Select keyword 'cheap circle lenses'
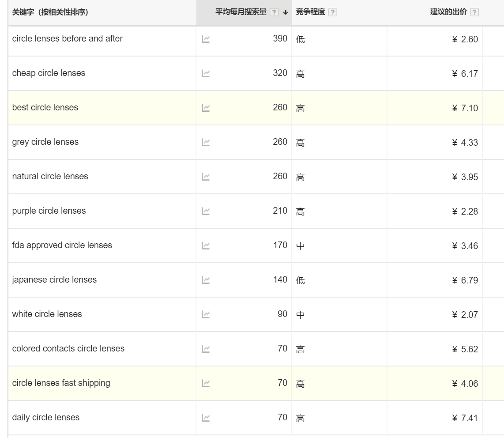 [49, 73]
